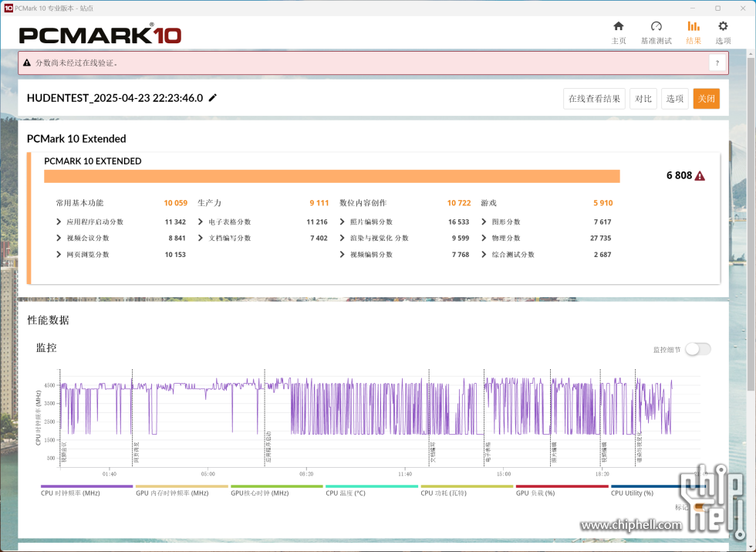Click the overall score 6 808
Screen dimensions: 756x552
[679, 176]
